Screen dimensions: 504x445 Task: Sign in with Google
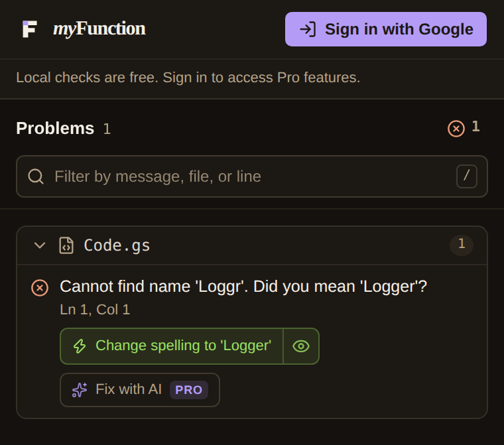coord(386,29)
